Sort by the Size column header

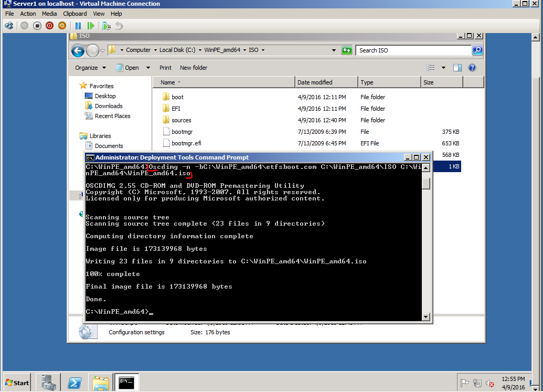point(442,82)
